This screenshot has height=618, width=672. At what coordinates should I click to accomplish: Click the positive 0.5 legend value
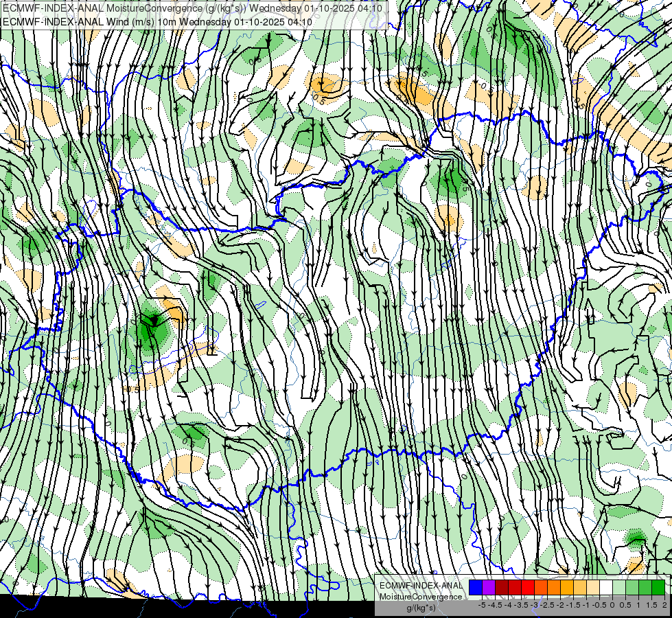pyautogui.click(x=626, y=605)
